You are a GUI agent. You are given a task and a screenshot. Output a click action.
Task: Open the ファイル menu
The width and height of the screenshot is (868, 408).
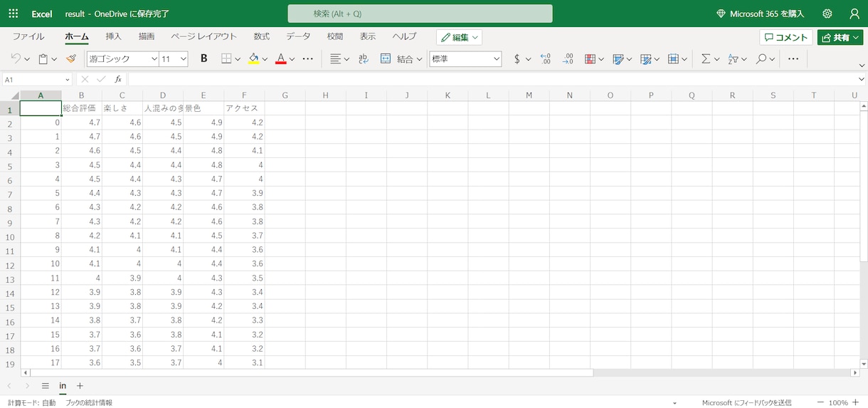coord(28,36)
